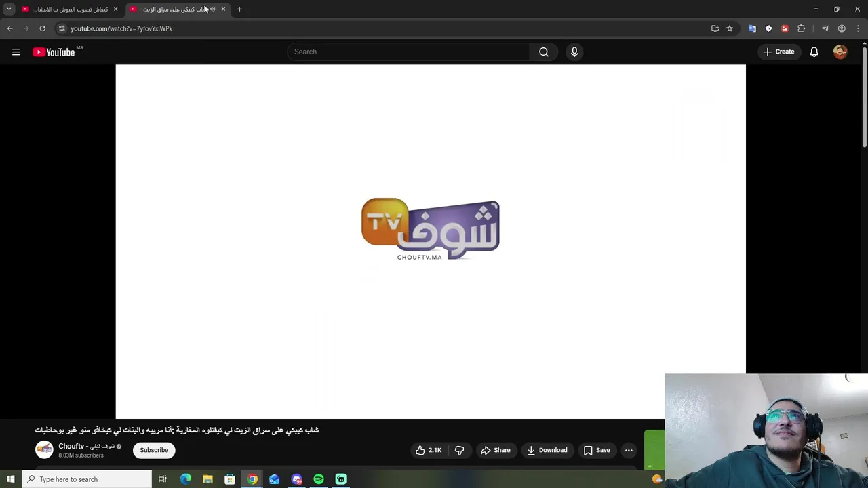The height and width of the screenshot is (488, 868).
Task: Download the video
Action: click(x=547, y=450)
